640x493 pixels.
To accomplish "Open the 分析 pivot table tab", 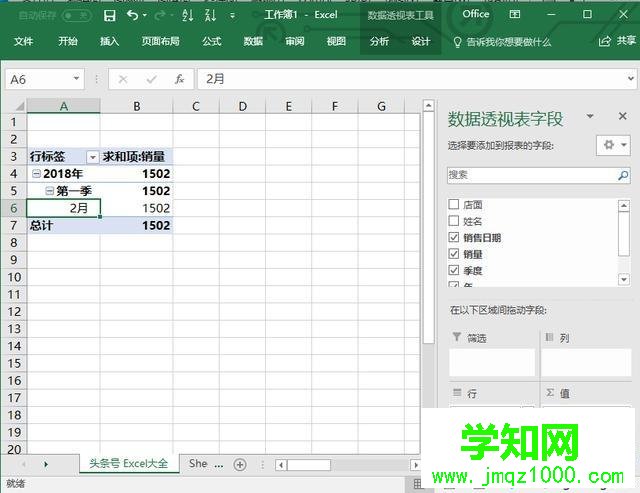I will [379, 41].
